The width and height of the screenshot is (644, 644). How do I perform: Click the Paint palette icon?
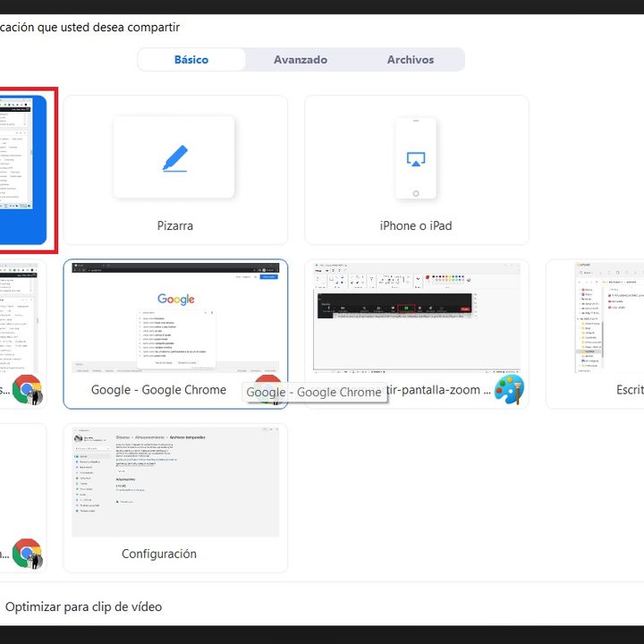click(509, 389)
